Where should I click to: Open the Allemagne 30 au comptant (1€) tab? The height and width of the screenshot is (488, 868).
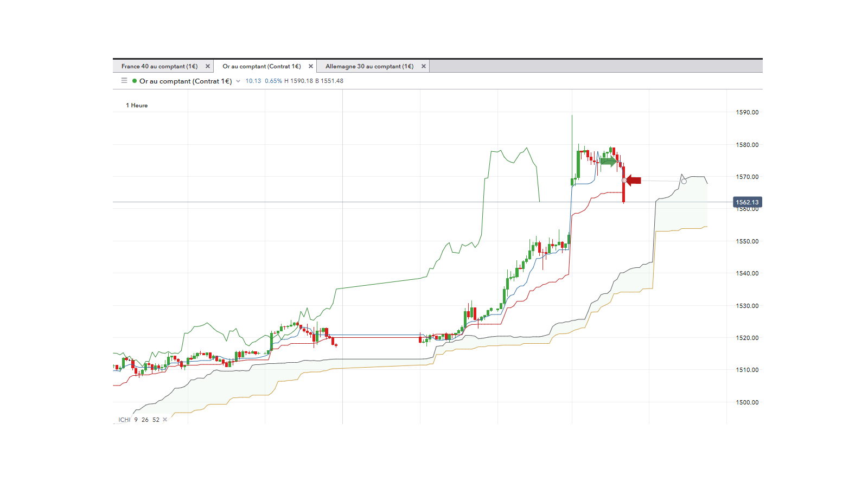coord(369,67)
